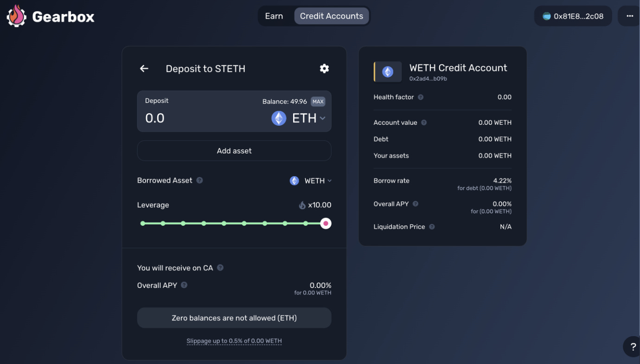Screen dimensions: 640x364
Task: Click help icon next to Borrowed Asset
Action: pyautogui.click(x=199, y=180)
